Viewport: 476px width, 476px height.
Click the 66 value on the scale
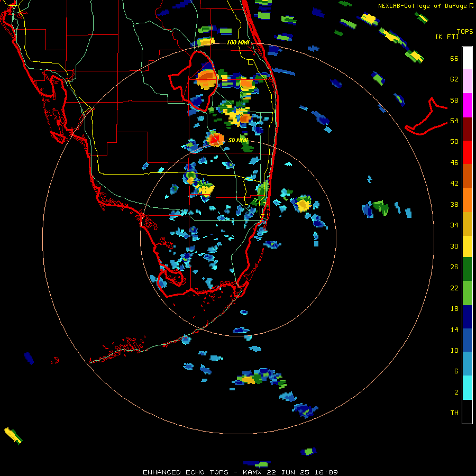coord(454,58)
